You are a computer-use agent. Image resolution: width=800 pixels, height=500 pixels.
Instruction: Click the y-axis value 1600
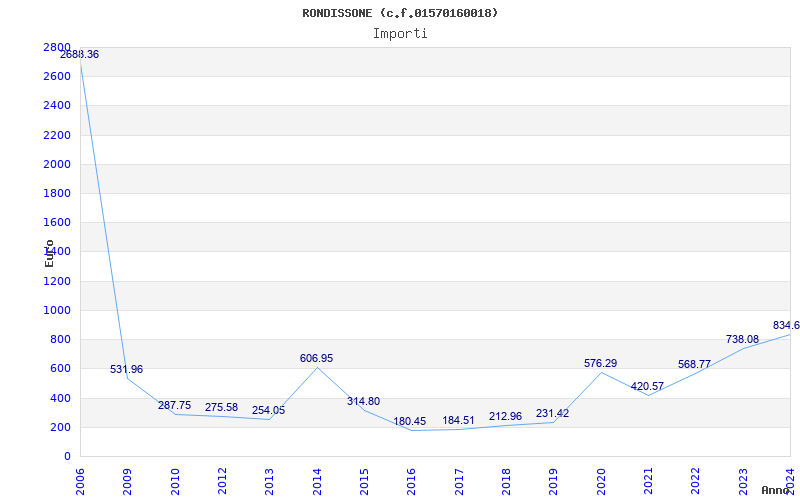57,222
